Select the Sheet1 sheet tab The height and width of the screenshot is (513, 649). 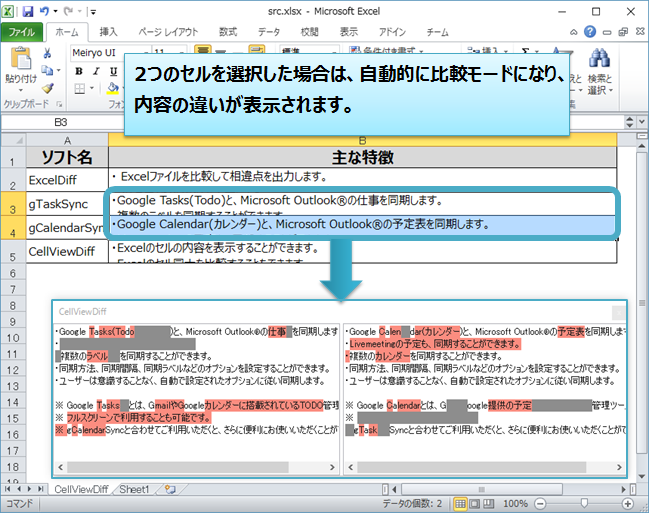click(134, 489)
